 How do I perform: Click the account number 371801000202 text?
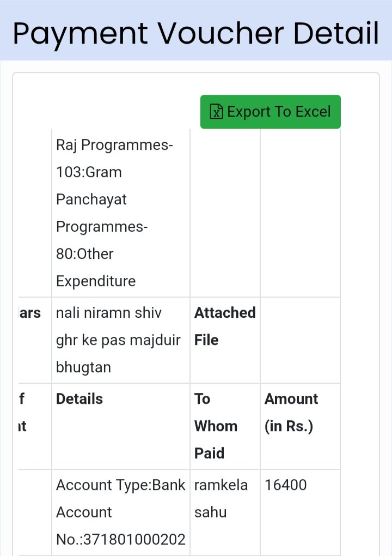[x=120, y=540]
